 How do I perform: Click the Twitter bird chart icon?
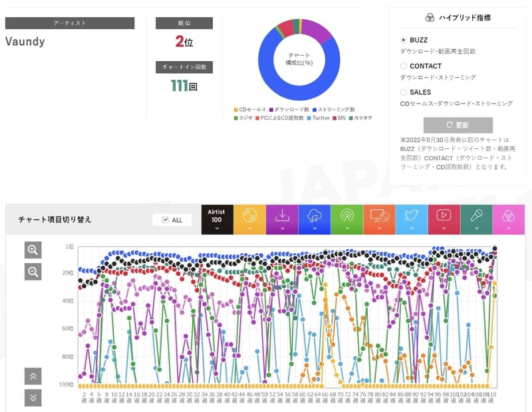tap(410, 216)
